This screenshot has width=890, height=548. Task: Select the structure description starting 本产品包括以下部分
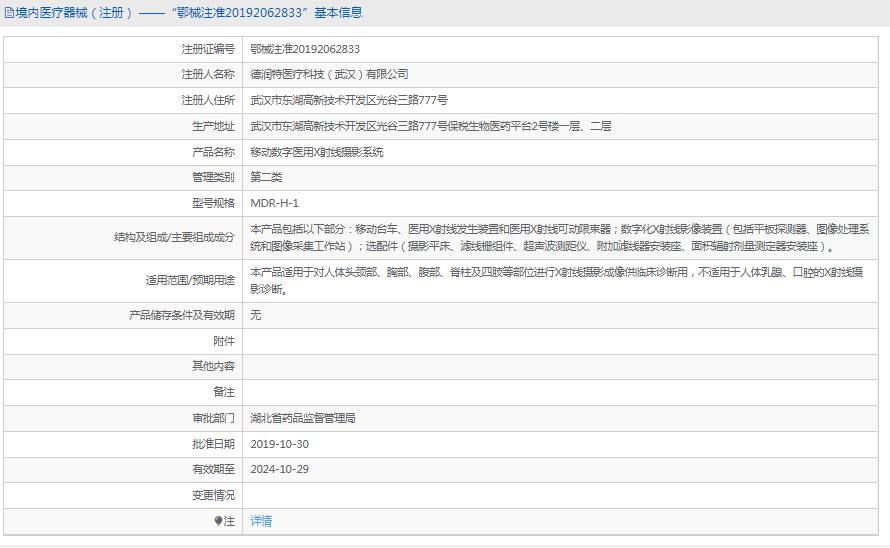[560, 237]
